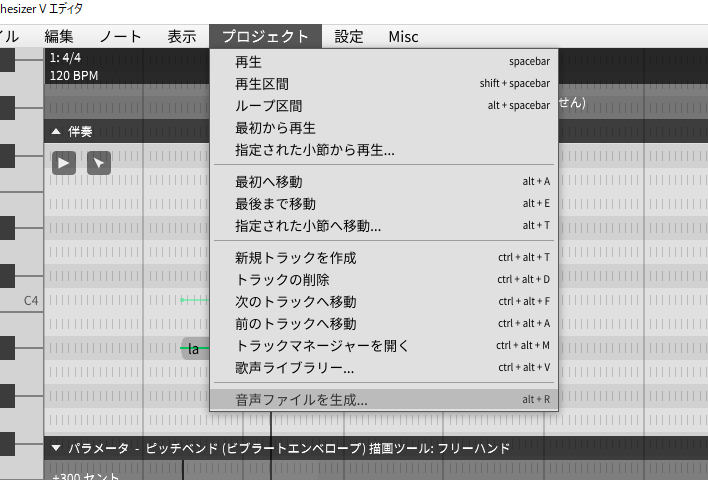
Task: Click the 1: 4/4 time signature marker
Action: pyautogui.click(x=65, y=58)
